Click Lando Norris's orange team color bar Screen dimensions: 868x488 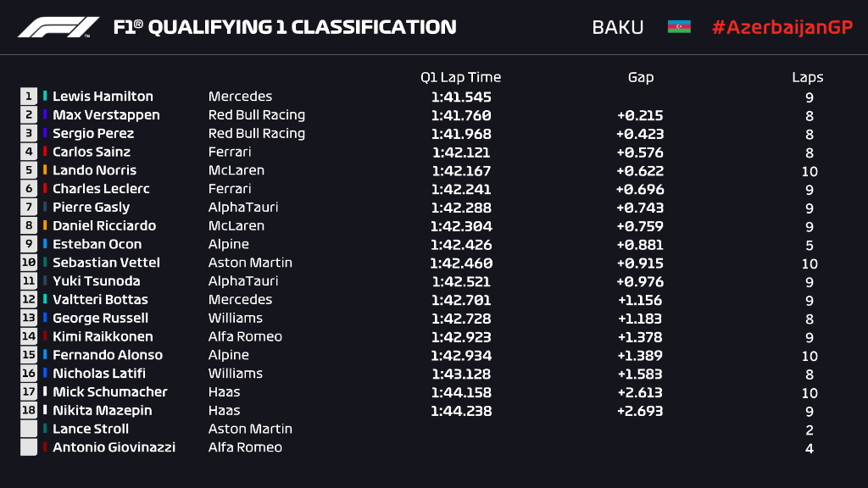coord(46,170)
